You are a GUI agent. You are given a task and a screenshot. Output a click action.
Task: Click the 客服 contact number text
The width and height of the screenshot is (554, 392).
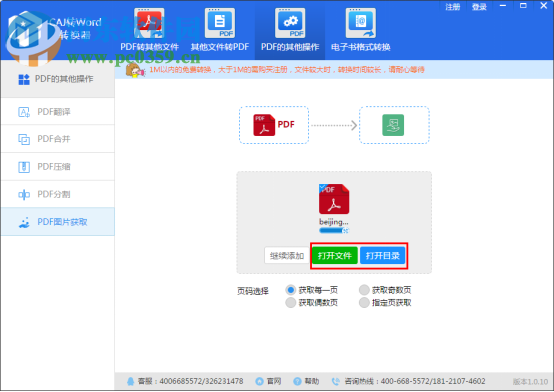pyautogui.click(x=190, y=381)
